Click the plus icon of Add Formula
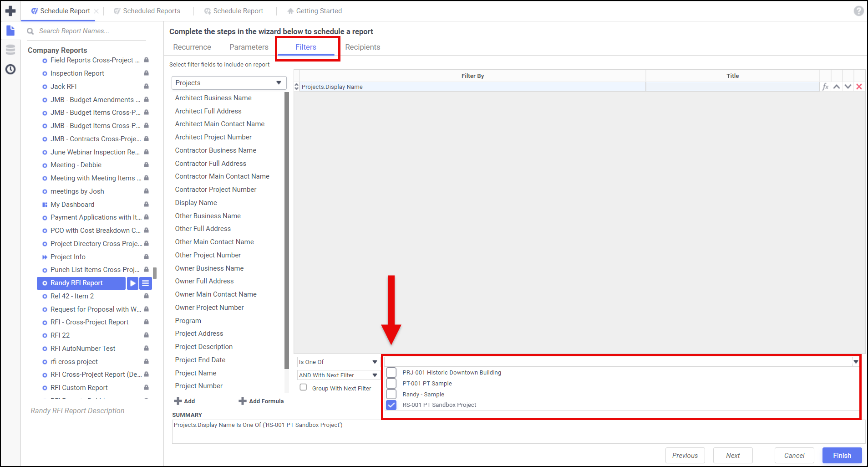The width and height of the screenshot is (868, 467). 243,401
